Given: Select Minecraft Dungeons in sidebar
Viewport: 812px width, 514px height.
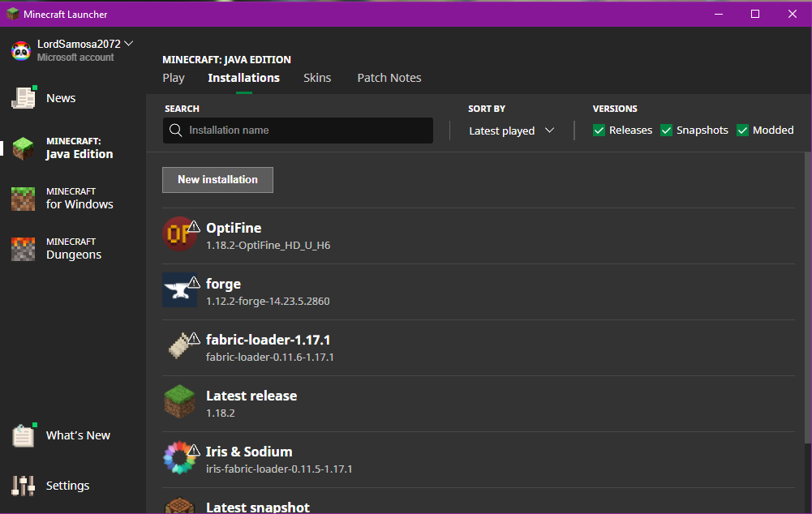Looking at the screenshot, I should click(x=74, y=249).
